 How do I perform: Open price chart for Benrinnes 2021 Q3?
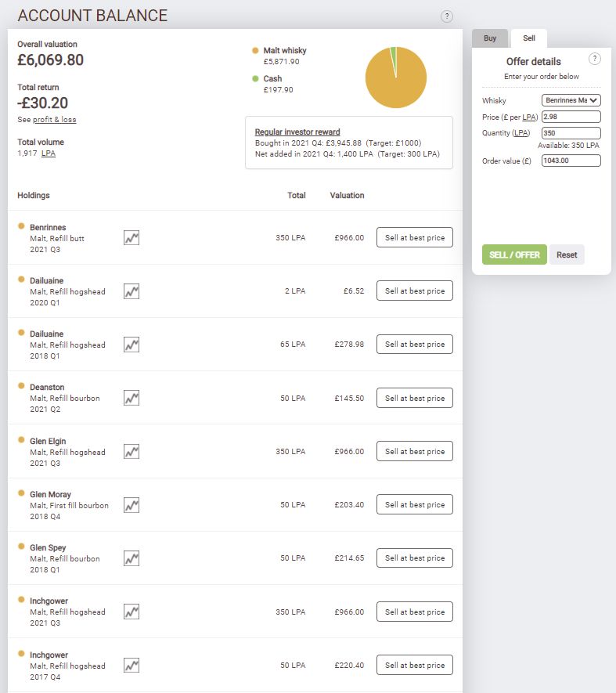[131, 238]
